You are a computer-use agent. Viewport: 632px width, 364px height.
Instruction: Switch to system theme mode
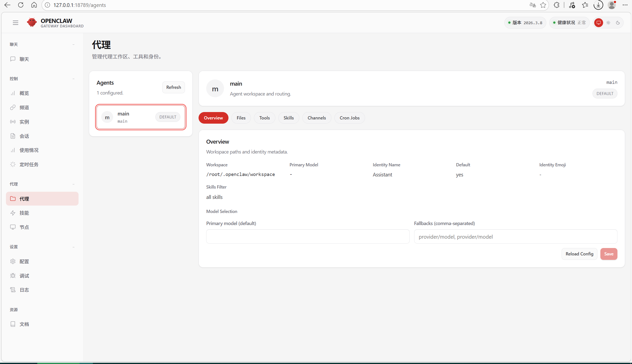598,23
